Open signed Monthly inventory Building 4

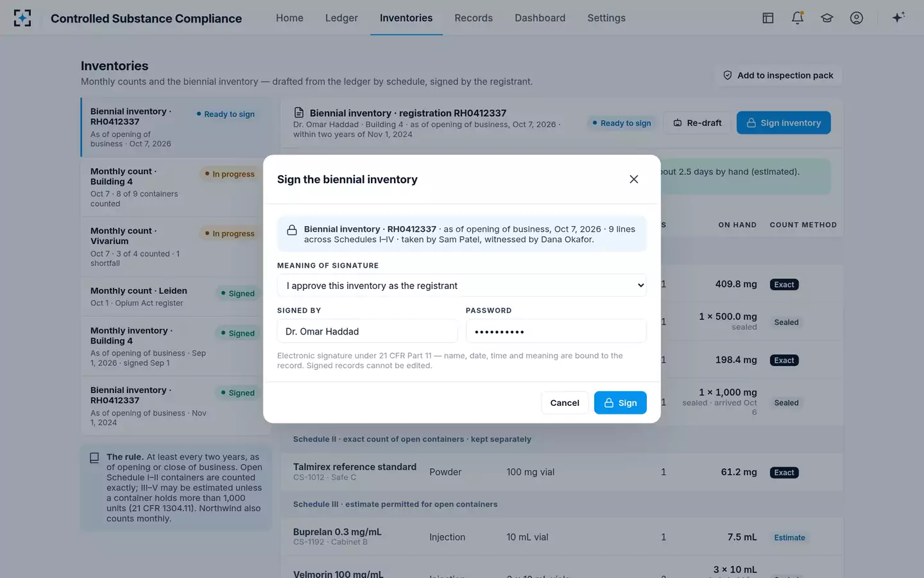176,346
